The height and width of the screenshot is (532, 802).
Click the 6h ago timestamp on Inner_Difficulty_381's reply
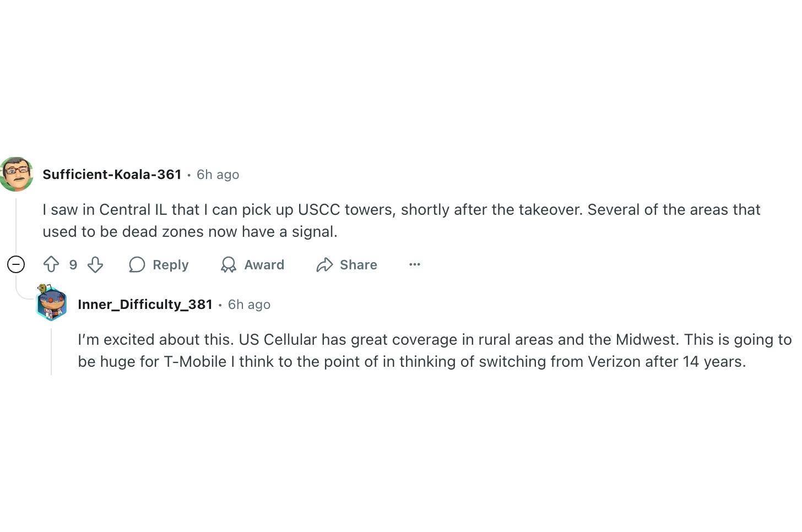pos(249,305)
